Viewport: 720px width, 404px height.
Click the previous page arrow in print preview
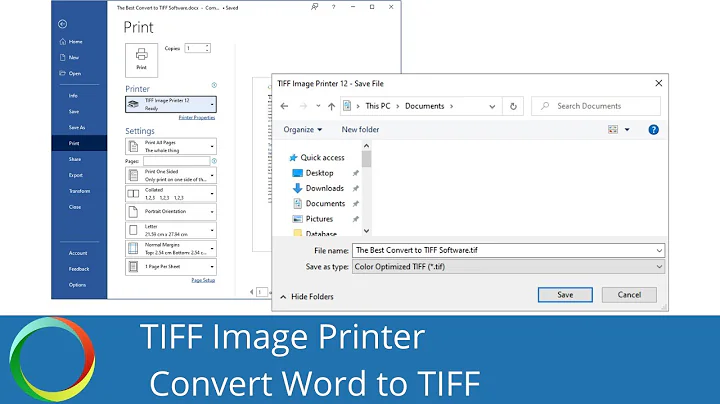(x=252, y=292)
